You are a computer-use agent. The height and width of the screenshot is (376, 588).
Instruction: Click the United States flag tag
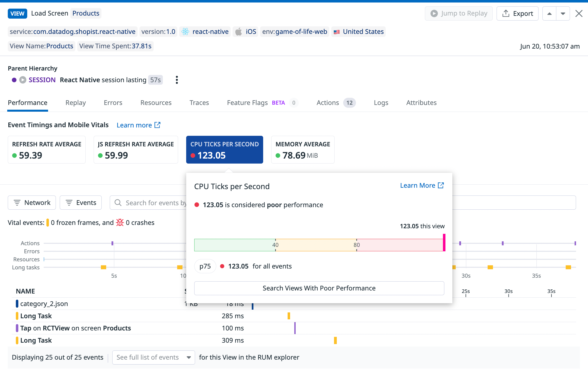click(337, 31)
